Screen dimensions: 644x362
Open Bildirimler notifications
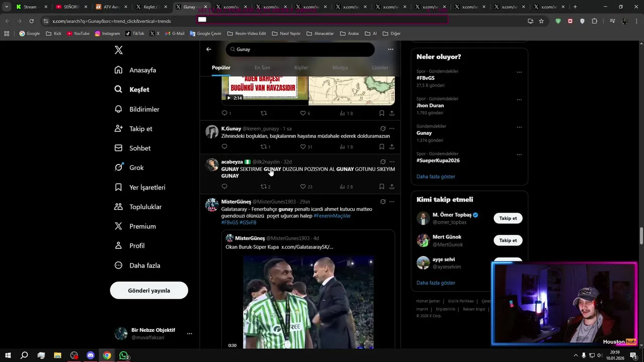coord(137,109)
